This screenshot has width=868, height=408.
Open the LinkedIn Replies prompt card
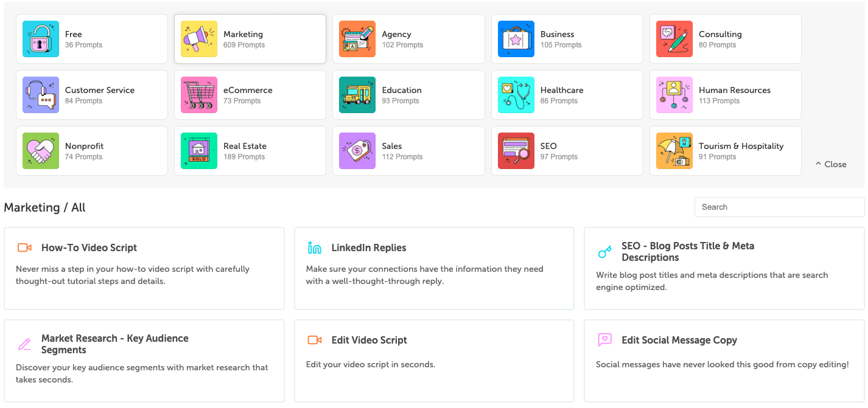368,247
